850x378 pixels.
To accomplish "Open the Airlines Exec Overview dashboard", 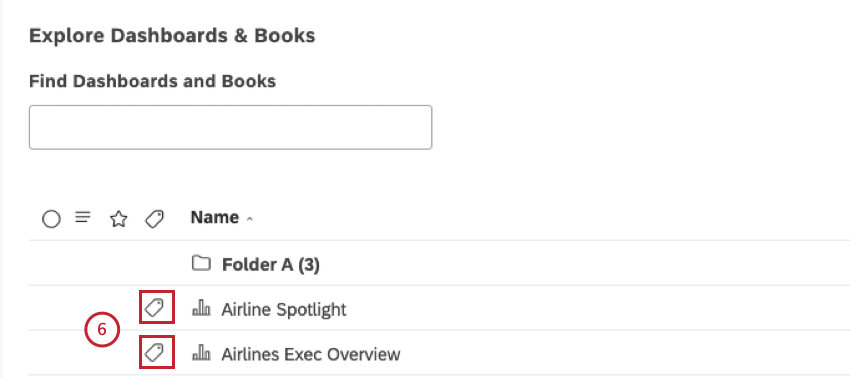I will tap(311, 354).
